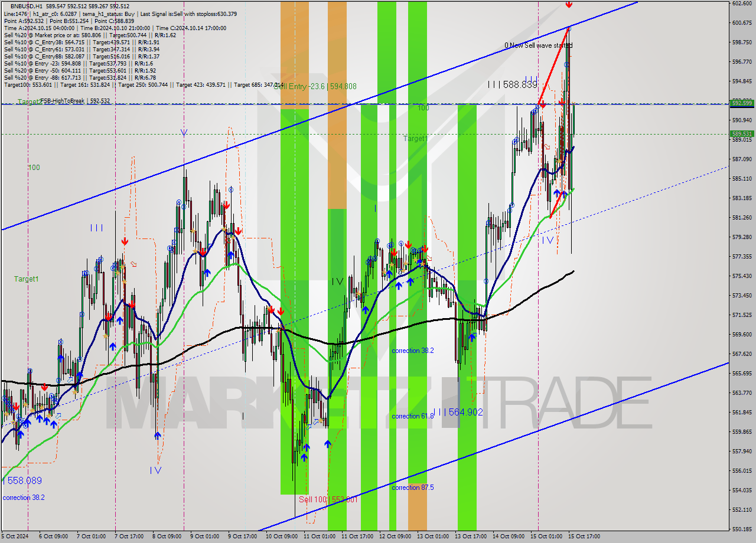Click the '15 Oct 17:00' time axis label
Screen dimensions: 756x543
(584, 537)
